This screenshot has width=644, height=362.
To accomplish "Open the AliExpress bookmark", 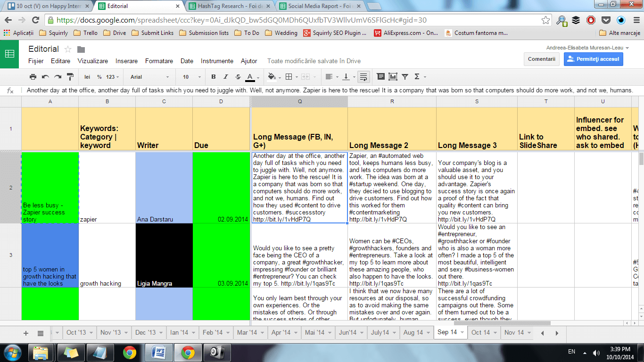I will (406, 33).
